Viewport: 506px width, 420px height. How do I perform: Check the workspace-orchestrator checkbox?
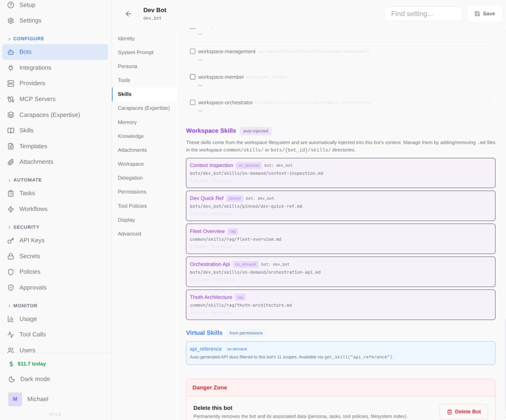click(x=193, y=102)
